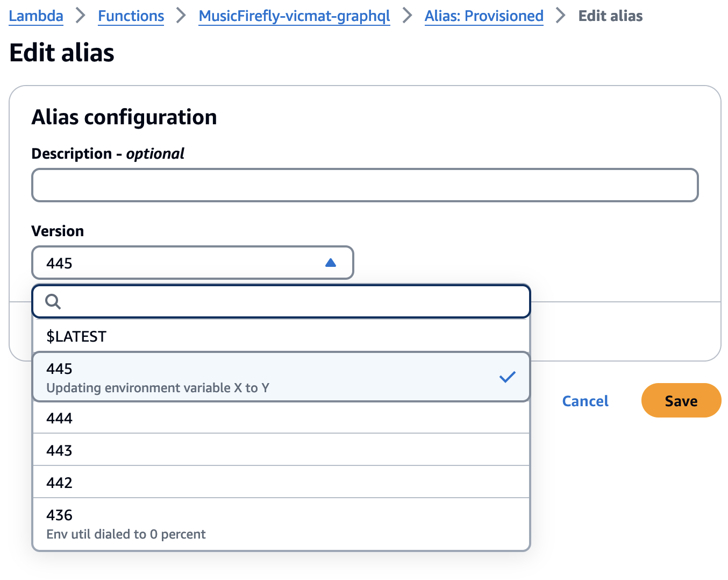728x580 pixels.
Task: Focus the Description optional text field
Action: [x=365, y=185]
